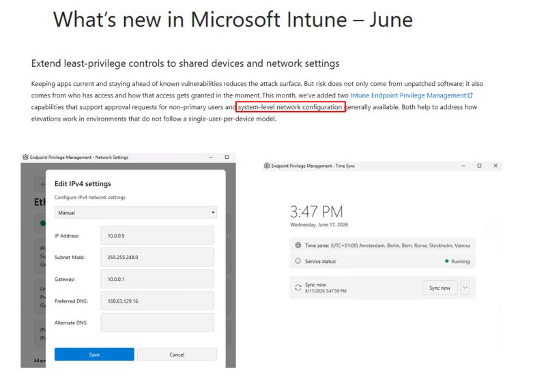The height and width of the screenshot is (392, 546).
Task: Maximize the Time Sync window
Action: [480, 166]
